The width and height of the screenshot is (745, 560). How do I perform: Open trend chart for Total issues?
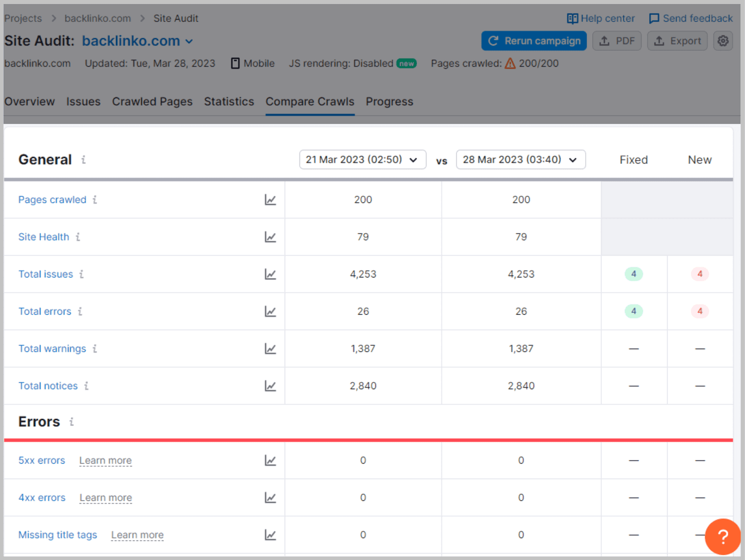click(x=270, y=274)
